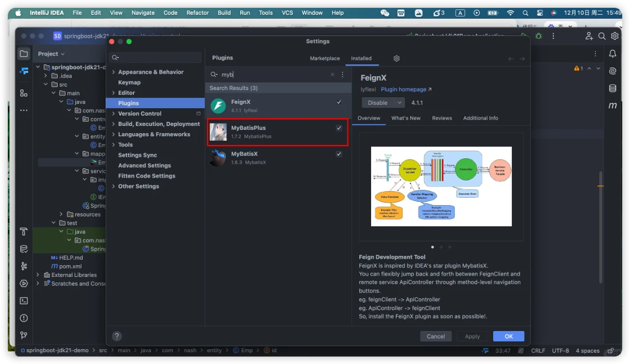The height and width of the screenshot is (364, 630).
Task: Open the Disable button dropdown arrow
Action: [x=399, y=103]
